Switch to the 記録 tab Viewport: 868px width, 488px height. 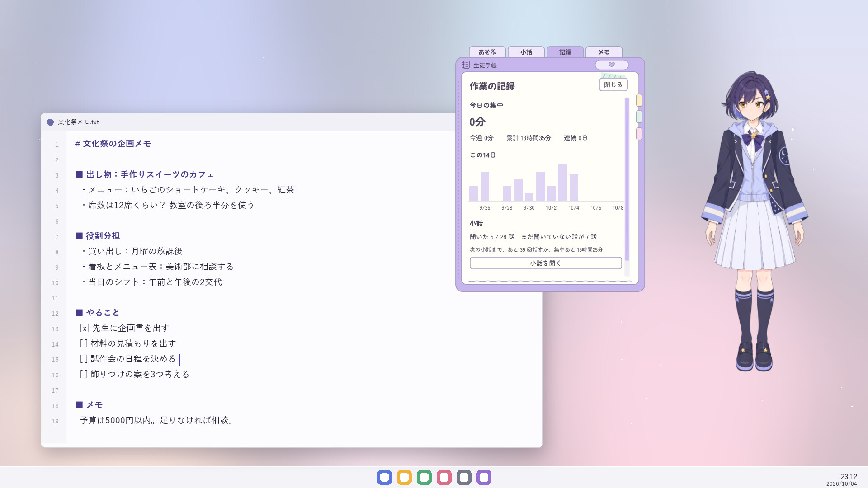[565, 52]
